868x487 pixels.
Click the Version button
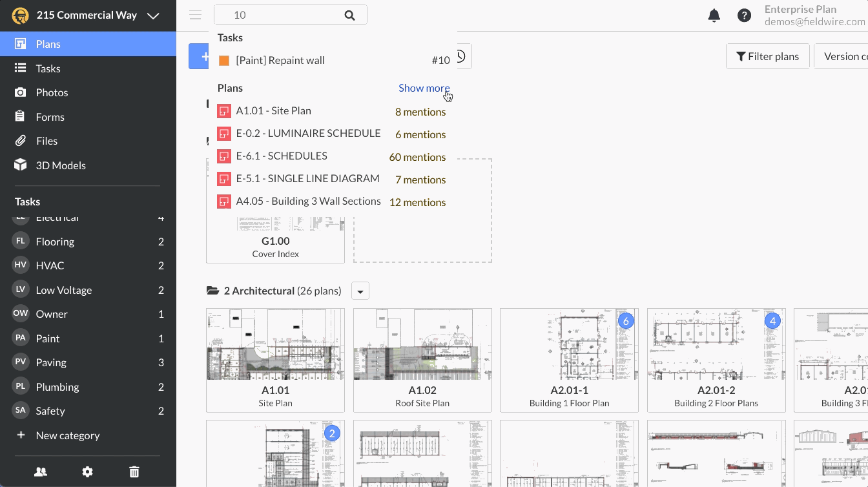click(x=841, y=56)
